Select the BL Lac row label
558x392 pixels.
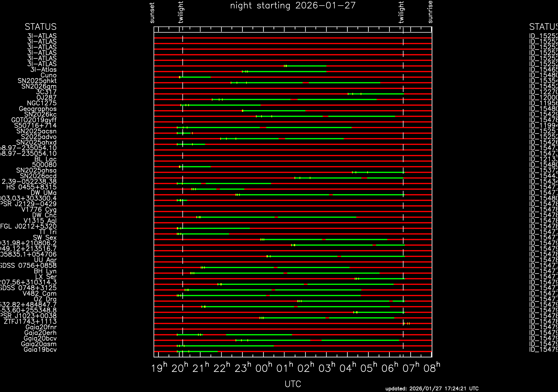[x=45, y=159]
